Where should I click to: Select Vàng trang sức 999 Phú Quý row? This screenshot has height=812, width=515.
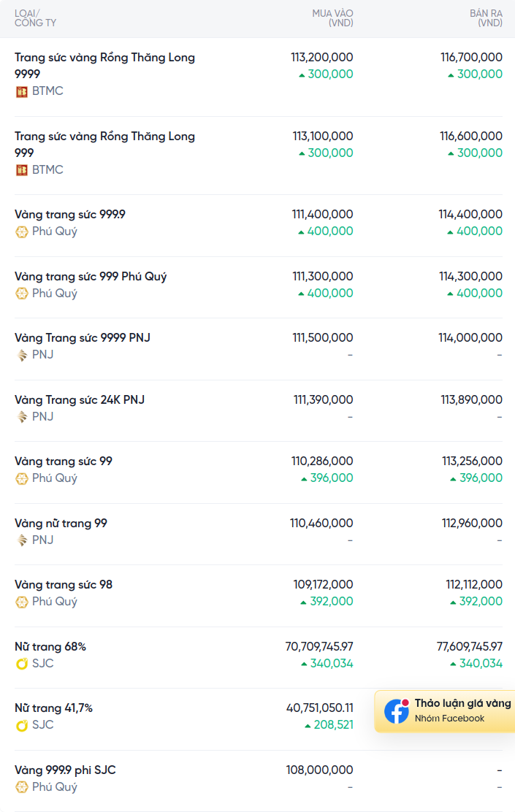91,277
